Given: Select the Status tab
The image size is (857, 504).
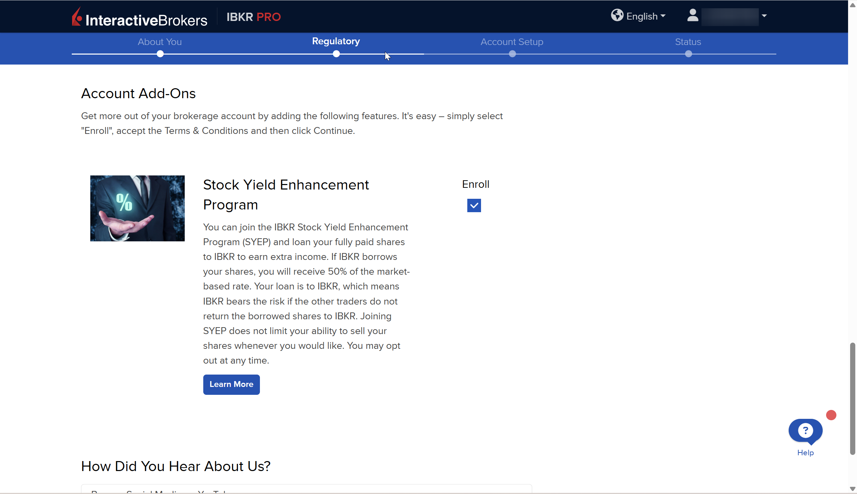Looking at the screenshot, I should pos(688,42).
